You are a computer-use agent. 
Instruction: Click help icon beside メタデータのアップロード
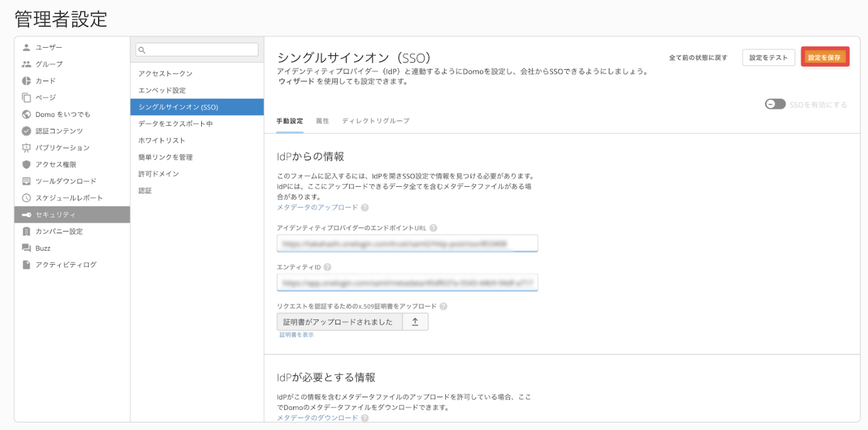[365, 207]
